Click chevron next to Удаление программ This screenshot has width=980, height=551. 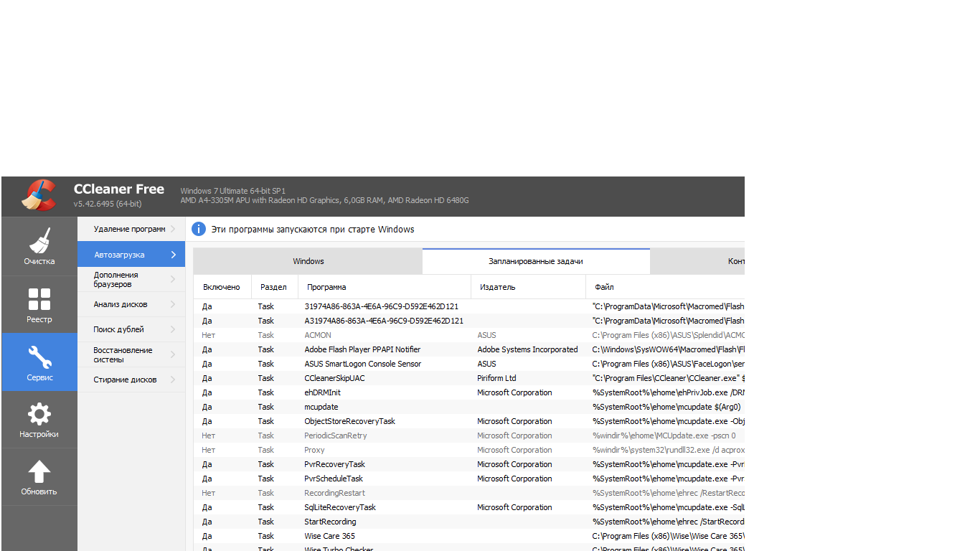point(173,229)
